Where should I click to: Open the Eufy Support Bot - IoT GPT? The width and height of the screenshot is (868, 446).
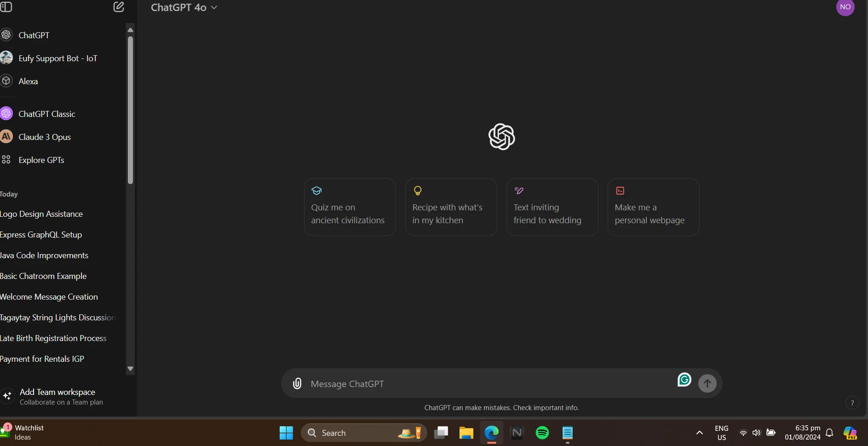pyautogui.click(x=57, y=58)
